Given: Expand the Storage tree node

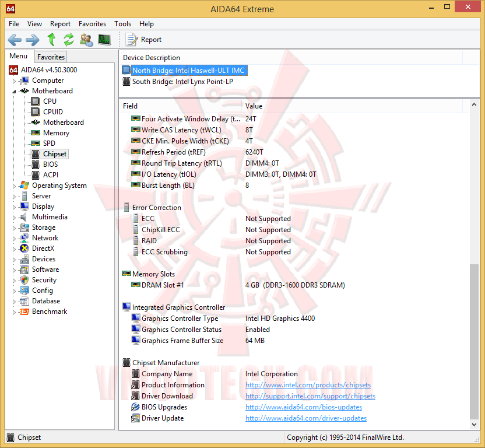Looking at the screenshot, I should pos(14,228).
